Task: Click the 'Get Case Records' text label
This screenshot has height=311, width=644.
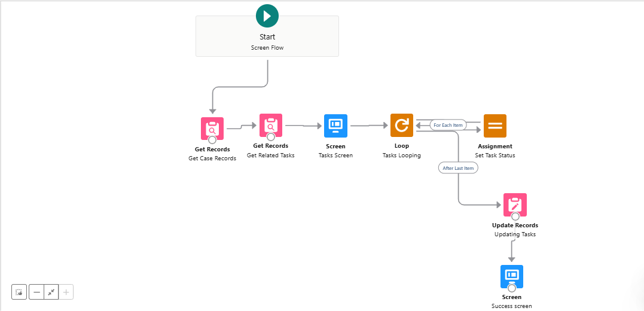Action: coord(212,158)
